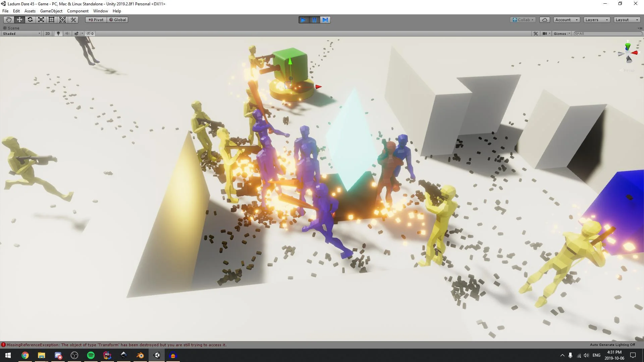Open the Layout dropdown
The image size is (644, 362).
(627, 20)
